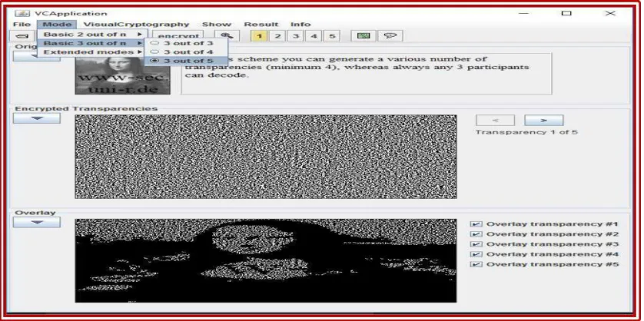Click the VCApplication Java window icon
The image size is (644, 321).
22,13
